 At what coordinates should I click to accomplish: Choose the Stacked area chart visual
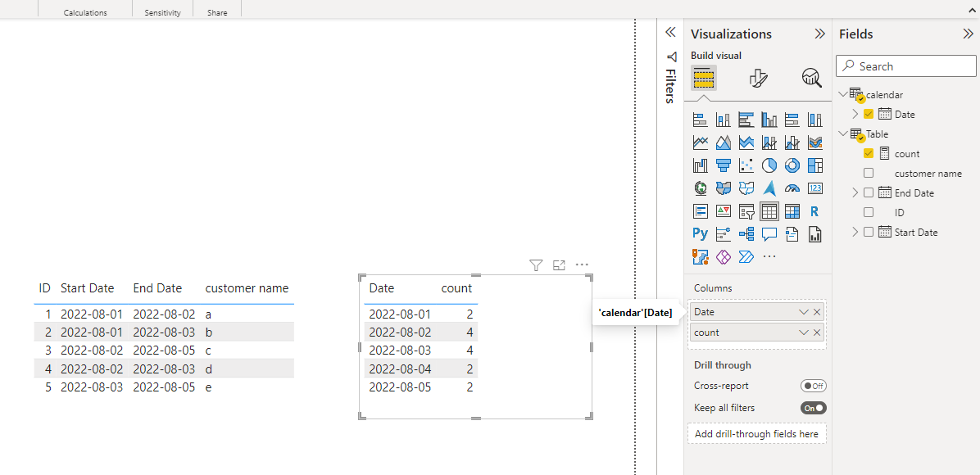click(746, 142)
